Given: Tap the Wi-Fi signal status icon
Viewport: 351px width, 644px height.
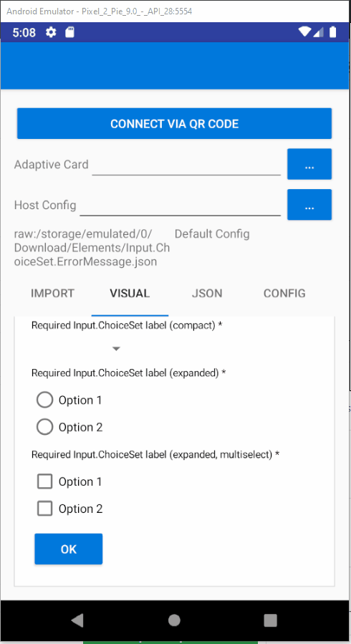Looking at the screenshot, I should pos(304,32).
